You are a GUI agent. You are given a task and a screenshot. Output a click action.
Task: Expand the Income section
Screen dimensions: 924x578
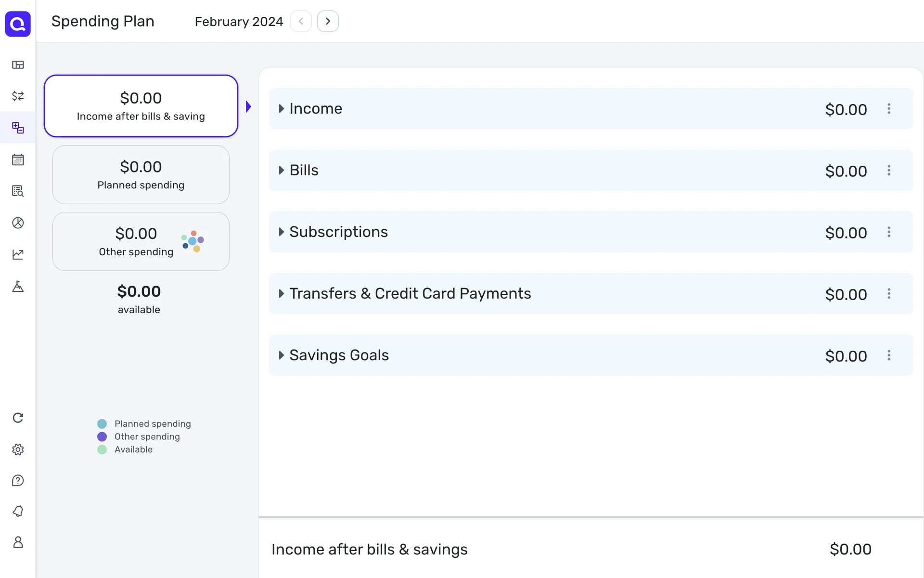click(282, 109)
